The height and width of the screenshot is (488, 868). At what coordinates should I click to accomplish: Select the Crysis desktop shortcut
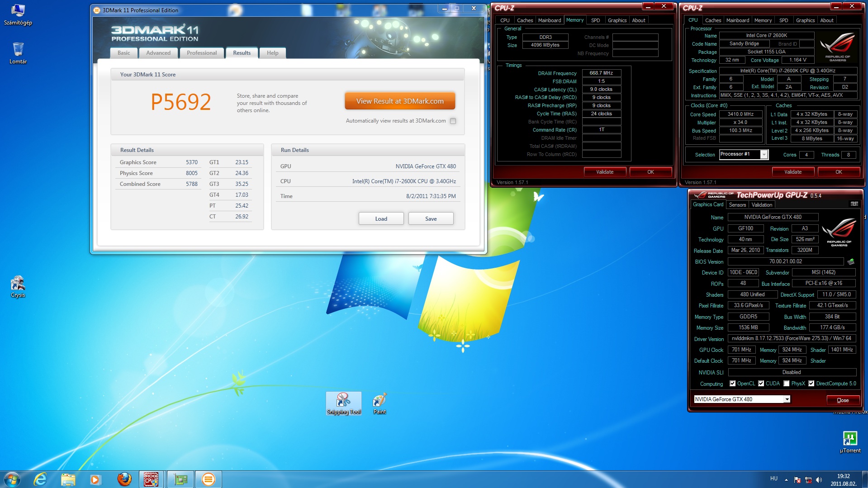click(x=18, y=287)
